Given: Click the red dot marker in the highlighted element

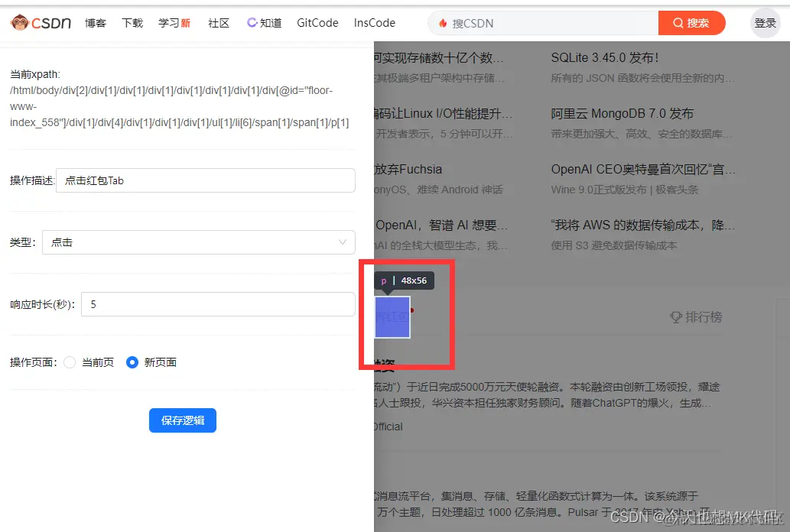Looking at the screenshot, I should 411,310.
